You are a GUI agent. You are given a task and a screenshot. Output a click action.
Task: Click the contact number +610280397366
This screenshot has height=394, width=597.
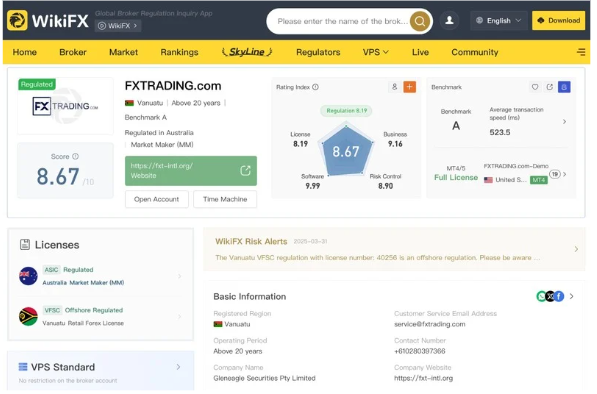click(420, 351)
